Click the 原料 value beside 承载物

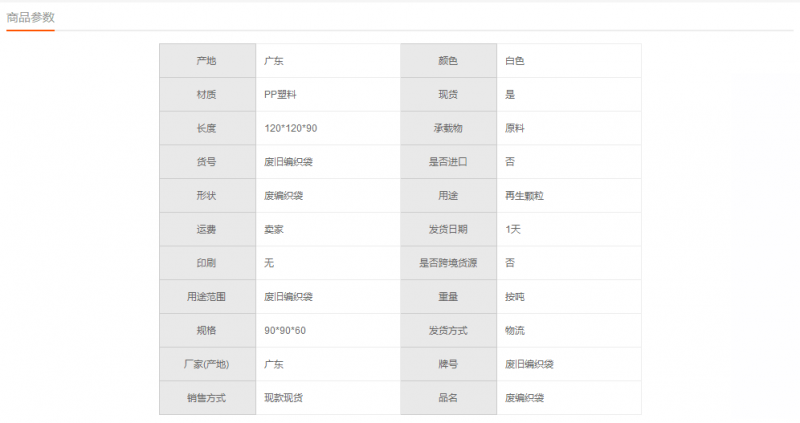click(x=515, y=129)
